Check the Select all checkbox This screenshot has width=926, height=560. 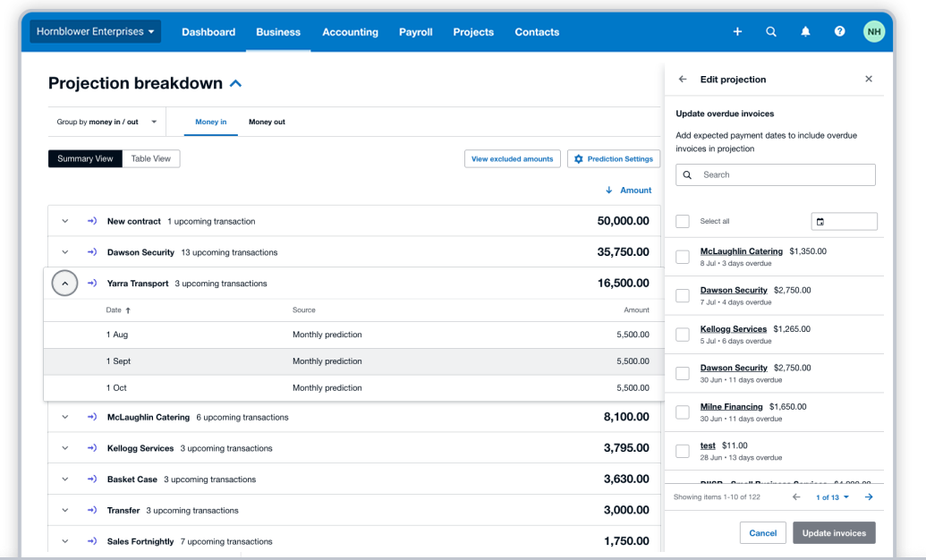(x=683, y=222)
